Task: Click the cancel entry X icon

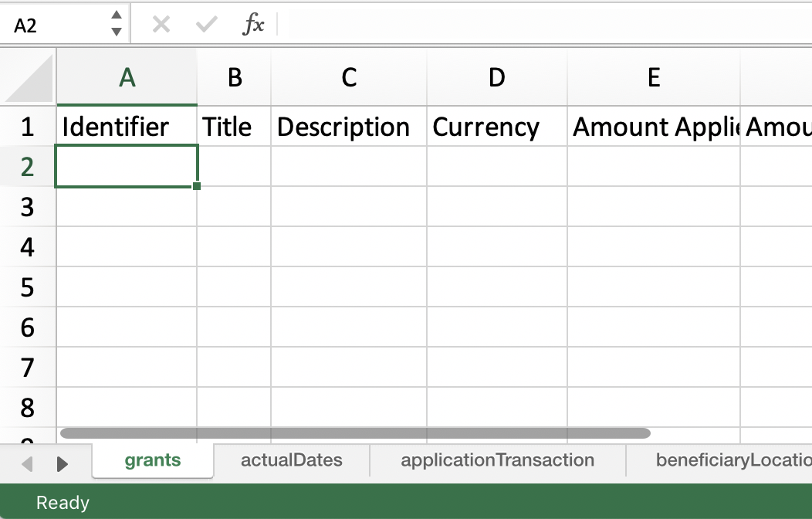Action: [161, 25]
